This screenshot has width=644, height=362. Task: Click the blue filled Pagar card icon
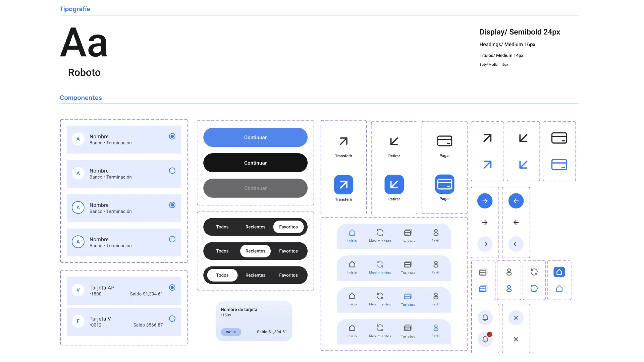[x=445, y=184]
